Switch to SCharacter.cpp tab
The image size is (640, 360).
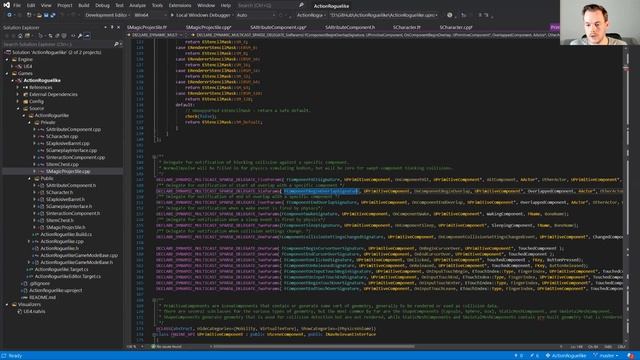point(456,27)
